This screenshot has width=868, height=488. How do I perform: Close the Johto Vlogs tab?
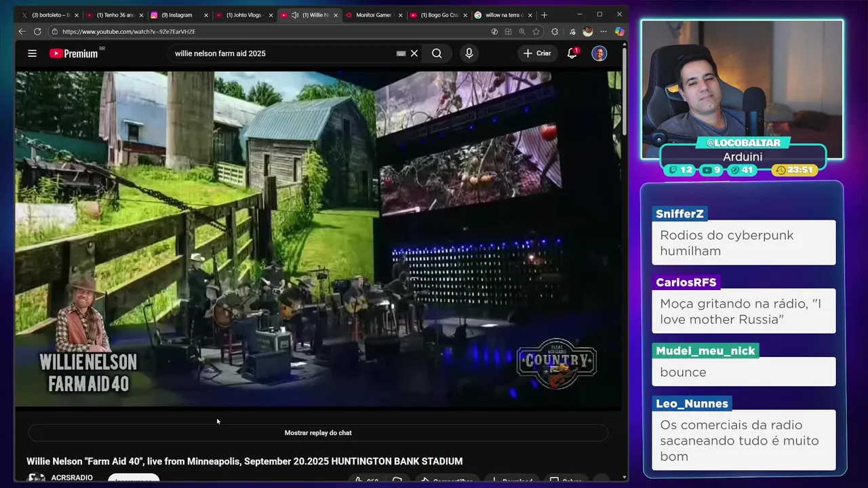tap(271, 15)
